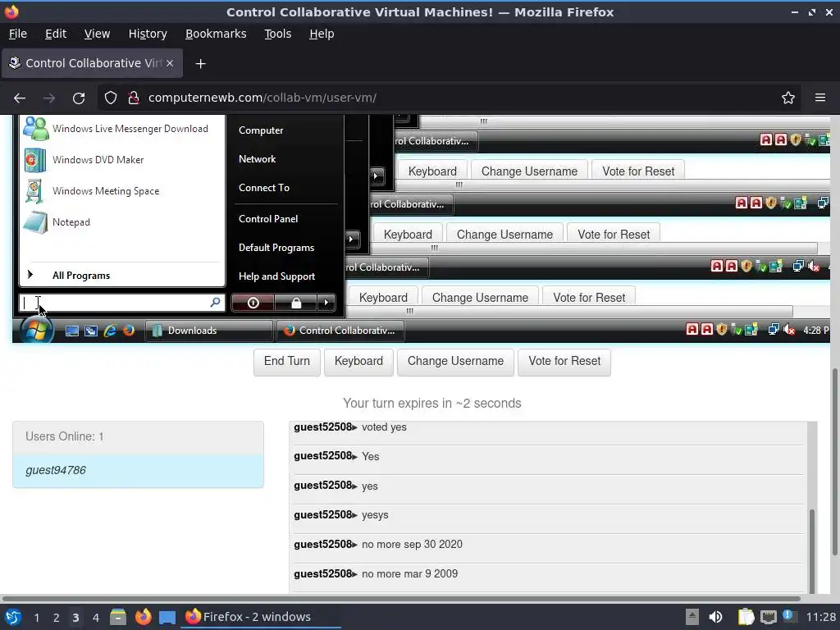Switch to workspace 1 in host panel
840x630 pixels.
coord(36,617)
